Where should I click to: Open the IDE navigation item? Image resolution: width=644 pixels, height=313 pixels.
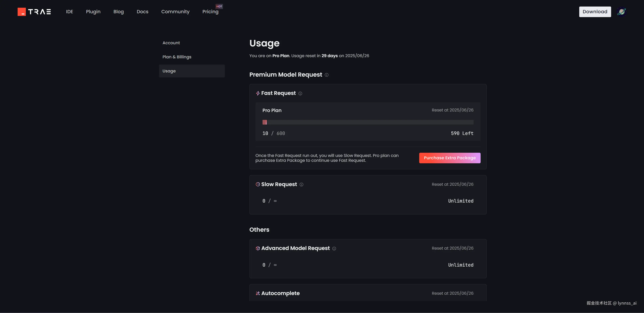(x=69, y=12)
